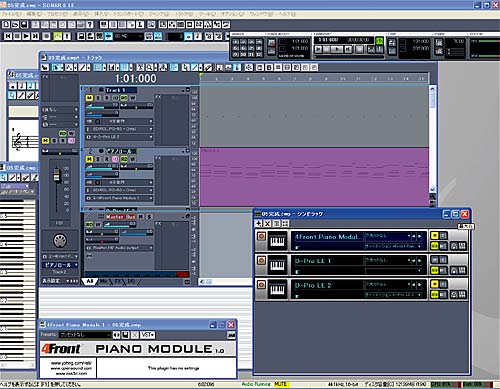Select the Zoom magnifier tool in the track view toolbar
Viewport: 500px width, 389px height.
(150, 67)
